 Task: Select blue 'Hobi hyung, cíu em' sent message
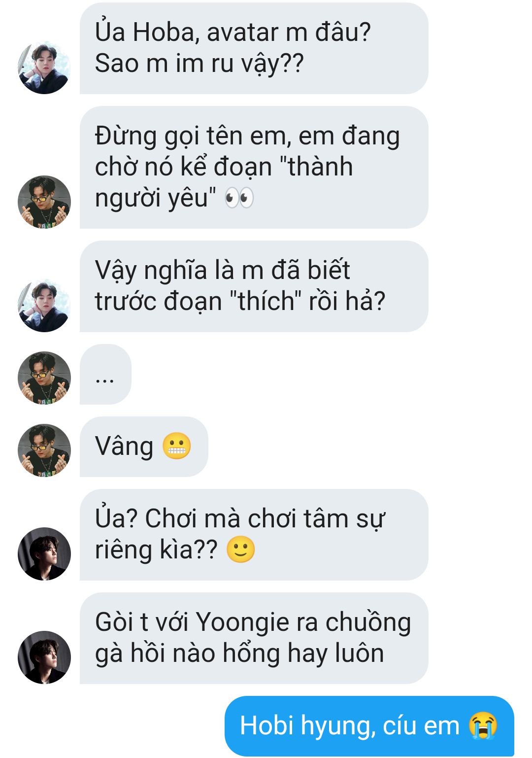pyautogui.click(x=369, y=726)
